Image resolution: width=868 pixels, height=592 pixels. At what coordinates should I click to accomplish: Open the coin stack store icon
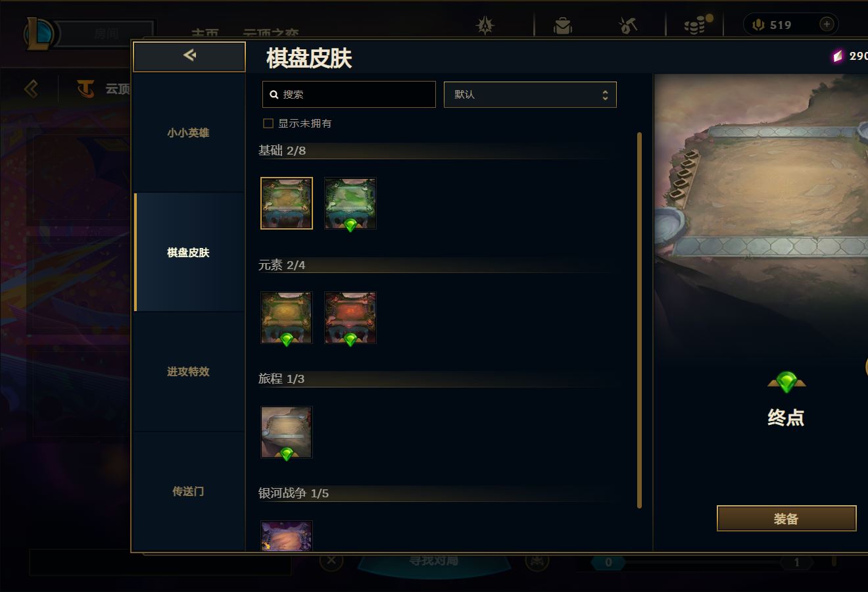click(x=697, y=25)
